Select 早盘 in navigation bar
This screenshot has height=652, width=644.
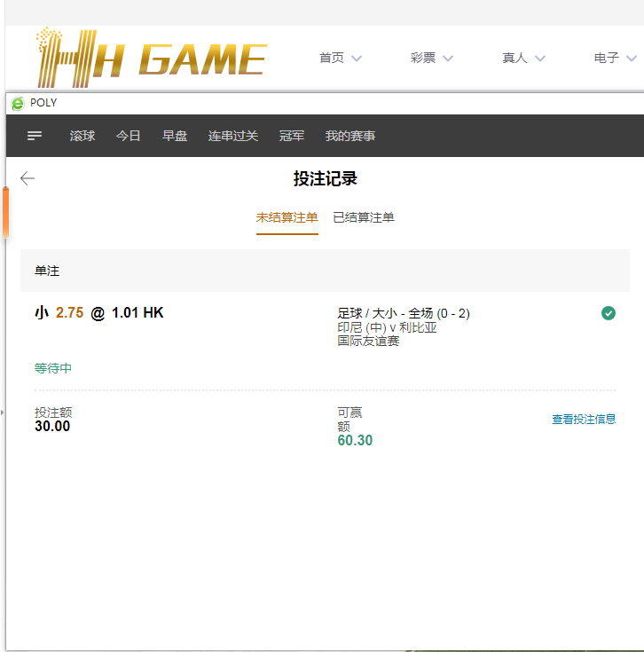click(x=175, y=136)
